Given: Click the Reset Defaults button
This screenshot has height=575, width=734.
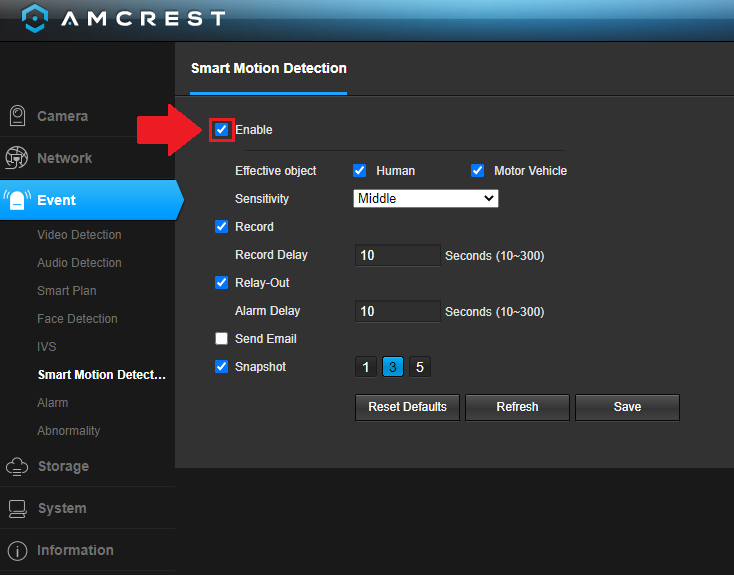Looking at the screenshot, I should 407,407.
